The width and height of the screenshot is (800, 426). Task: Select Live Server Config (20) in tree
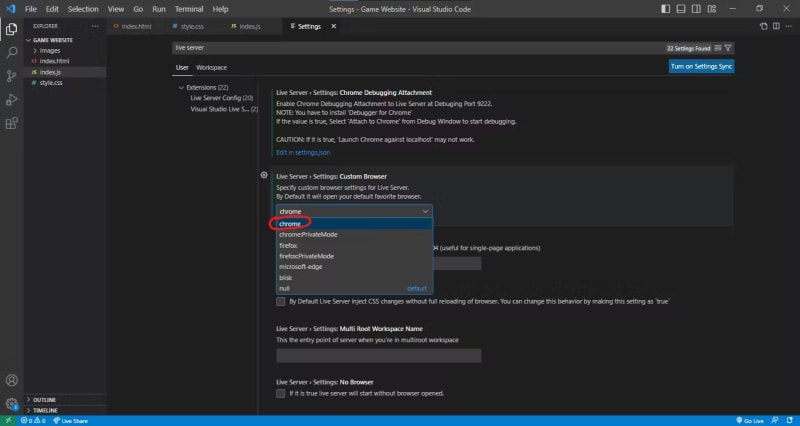pos(221,98)
